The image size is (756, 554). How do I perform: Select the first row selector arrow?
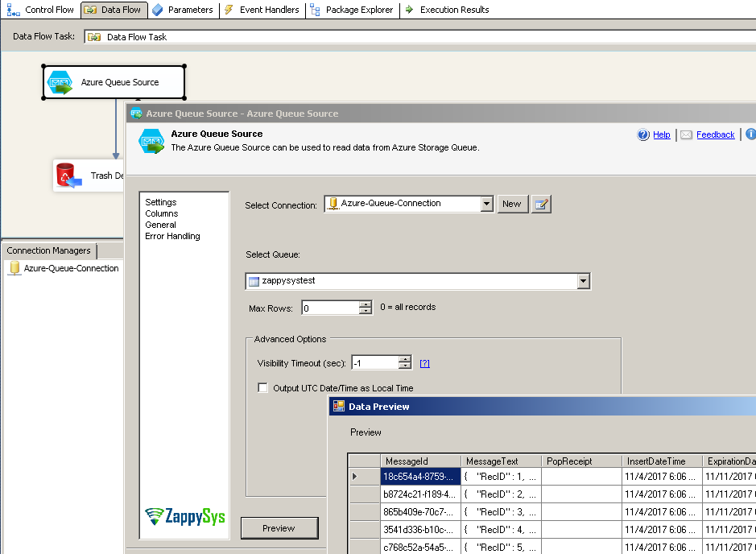pos(364,477)
